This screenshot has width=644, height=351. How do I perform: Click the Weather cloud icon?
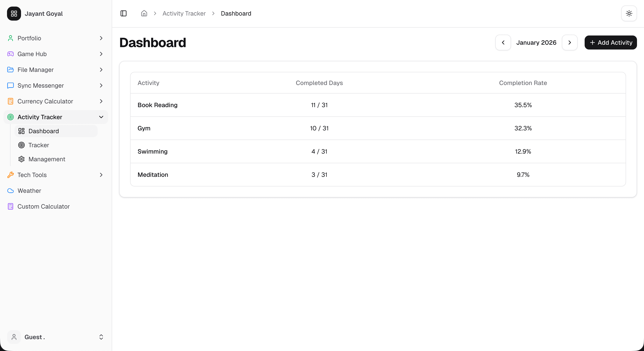[11, 190]
